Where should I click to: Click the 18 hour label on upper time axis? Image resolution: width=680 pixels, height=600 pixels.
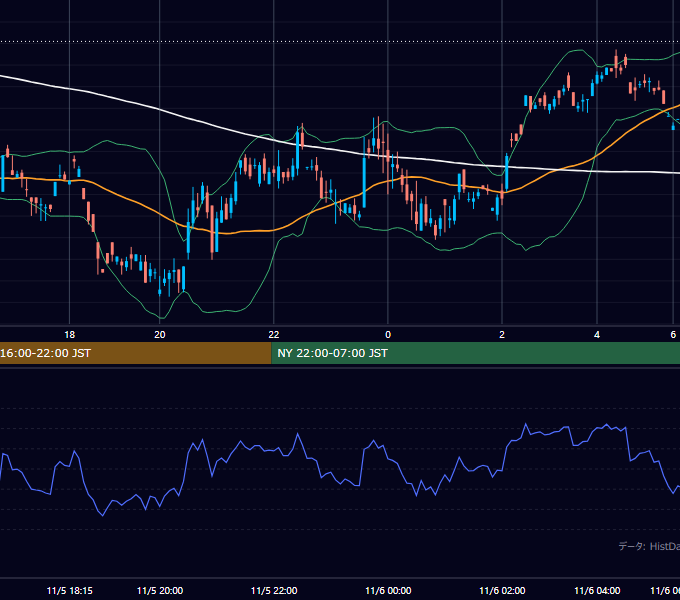69,335
